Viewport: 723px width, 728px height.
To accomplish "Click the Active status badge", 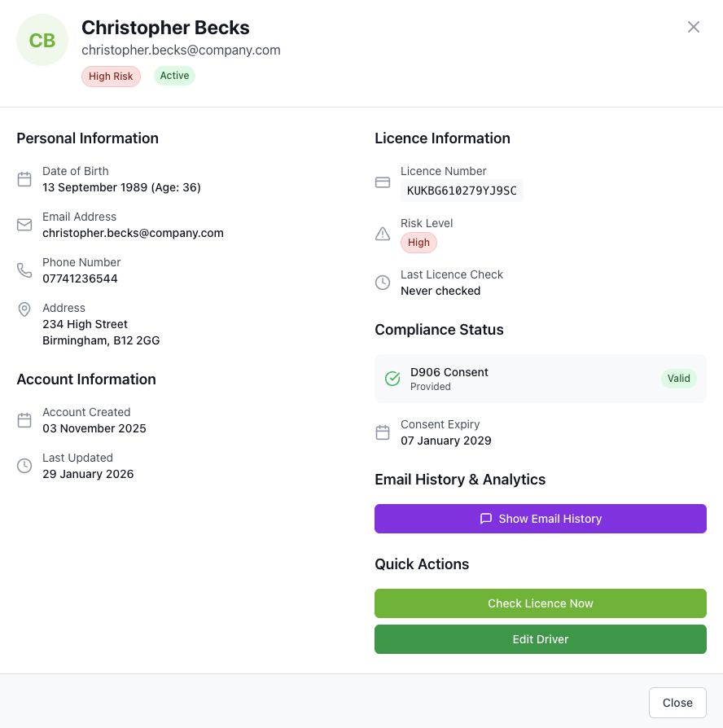I will (x=174, y=76).
